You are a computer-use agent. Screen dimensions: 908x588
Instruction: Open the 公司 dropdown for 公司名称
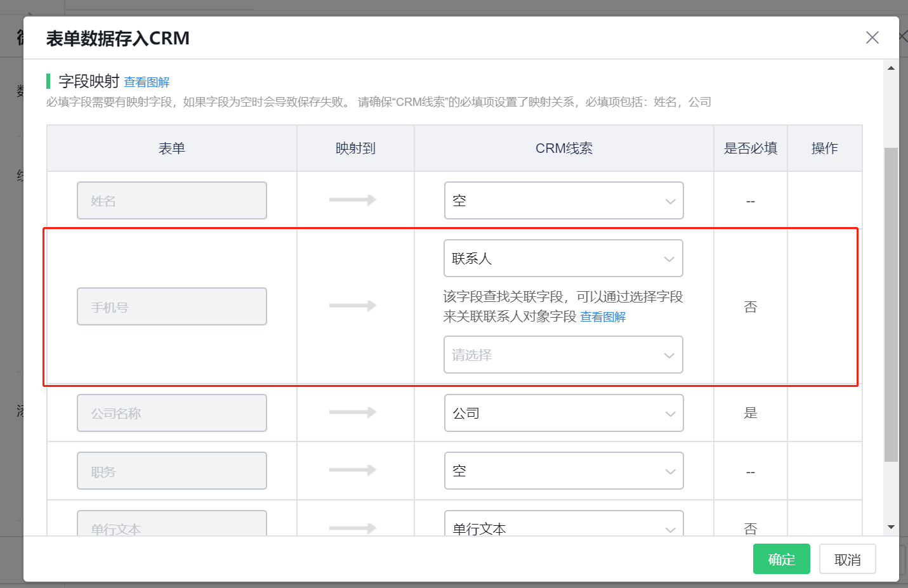(563, 413)
